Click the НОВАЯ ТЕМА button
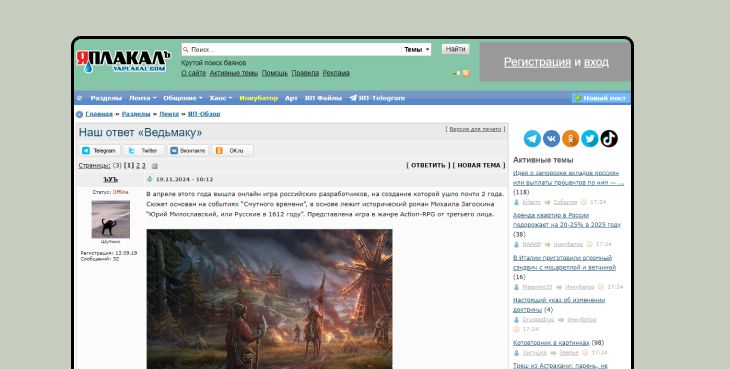Image resolution: width=730 pixels, height=369 pixels. (479, 165)
